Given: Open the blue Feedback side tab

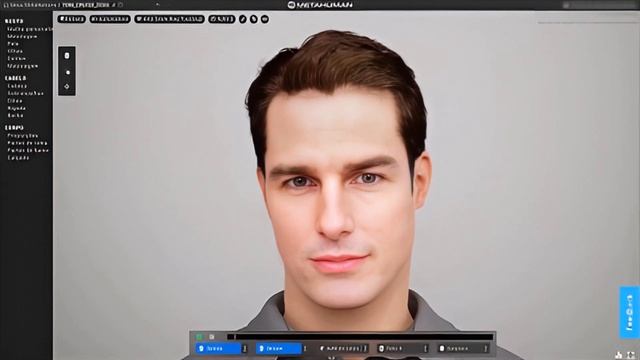Looking at the screenshot, I should pos(629,313).
